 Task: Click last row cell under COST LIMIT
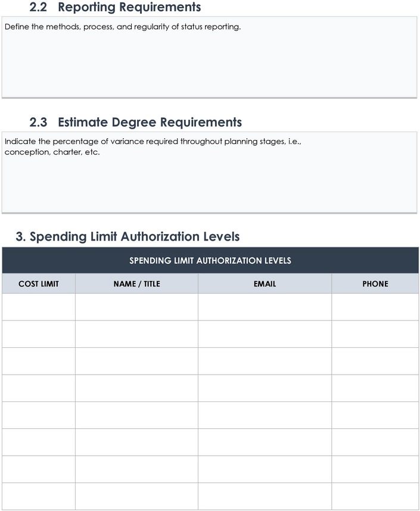pyautogui.click(x=39, y=496)
